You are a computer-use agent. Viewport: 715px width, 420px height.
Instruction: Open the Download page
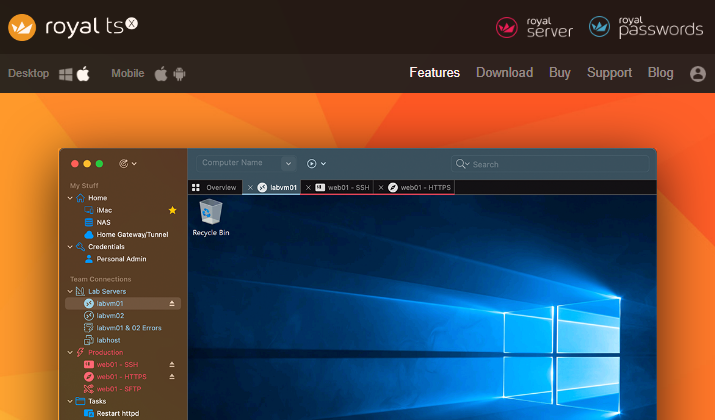point(504,73)
